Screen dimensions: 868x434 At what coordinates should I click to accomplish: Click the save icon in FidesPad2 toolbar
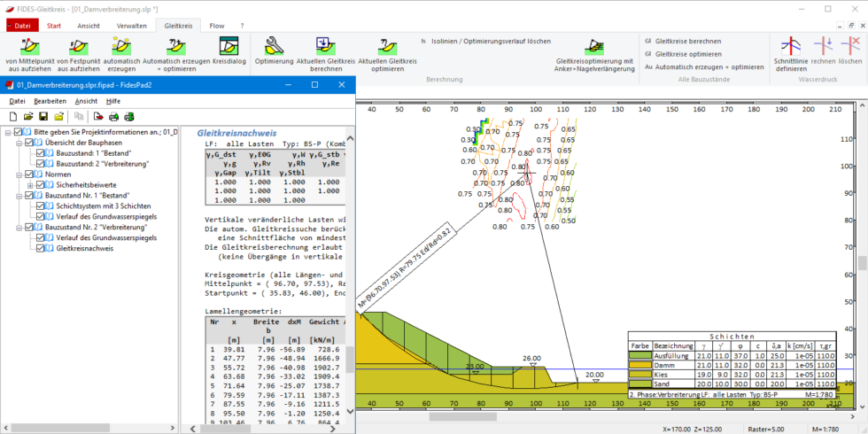click(43, 116)
